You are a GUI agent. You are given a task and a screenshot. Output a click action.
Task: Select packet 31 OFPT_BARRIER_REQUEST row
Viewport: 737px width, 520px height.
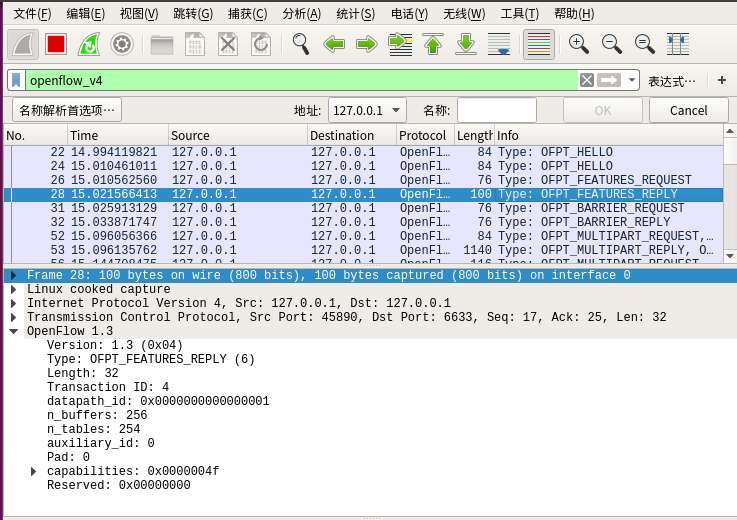pos(363,208)
